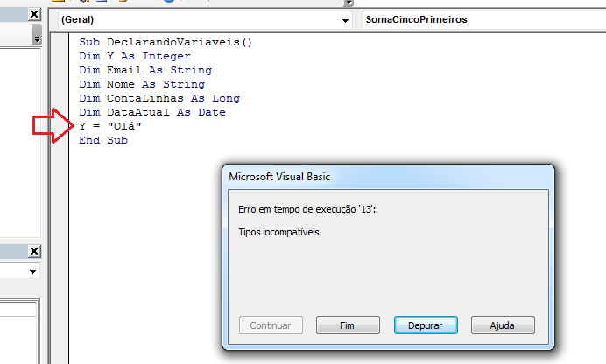Click the greyed-out Continuar button
This screenshot has width=606, height=364.
coord(271,325)
